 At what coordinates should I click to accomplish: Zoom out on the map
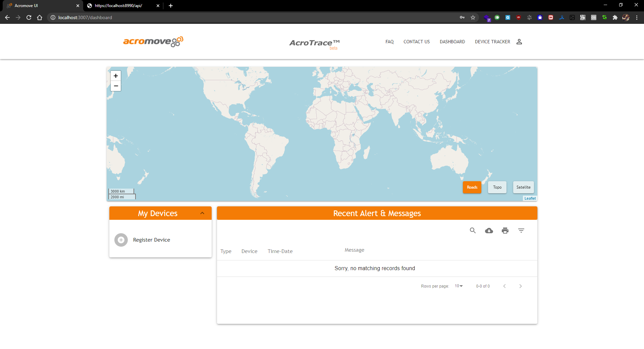(x=116, y=86)
